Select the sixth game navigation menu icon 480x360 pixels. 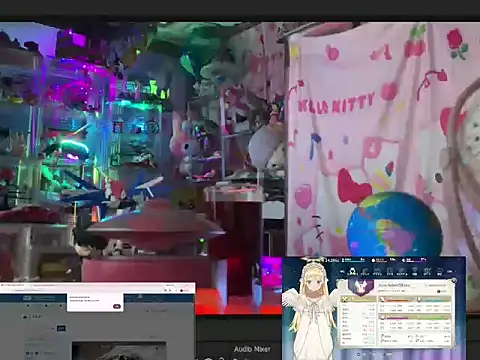415,272
